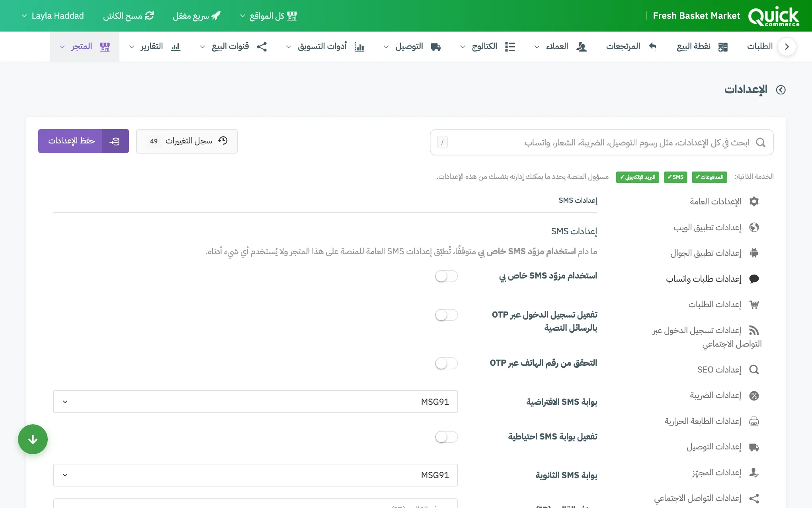The width and height of the screenshot is (812, 508).
Task: Open إعدادات التوصيل truck icon in sidebar
Action: [754, 447]
